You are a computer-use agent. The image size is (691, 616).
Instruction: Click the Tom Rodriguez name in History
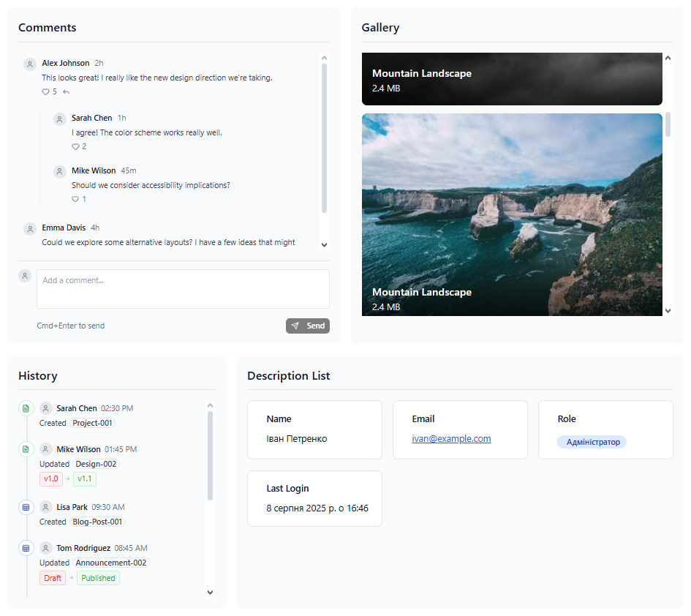pos(83,548)
